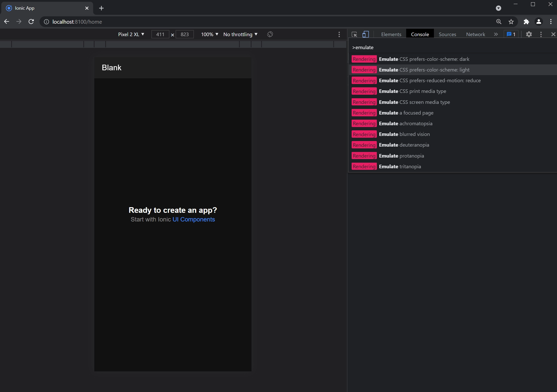
Task: Open the device toolbar options three-dot menu
Action: (339, 34)
